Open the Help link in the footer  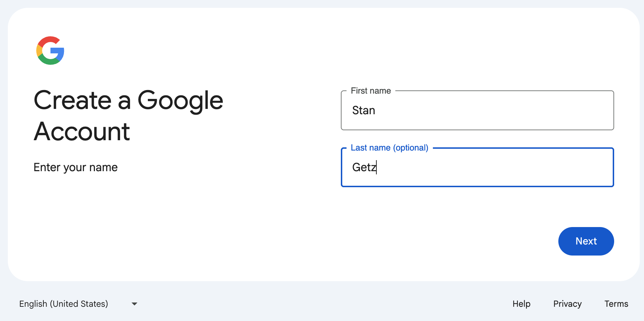coord(521,304)
